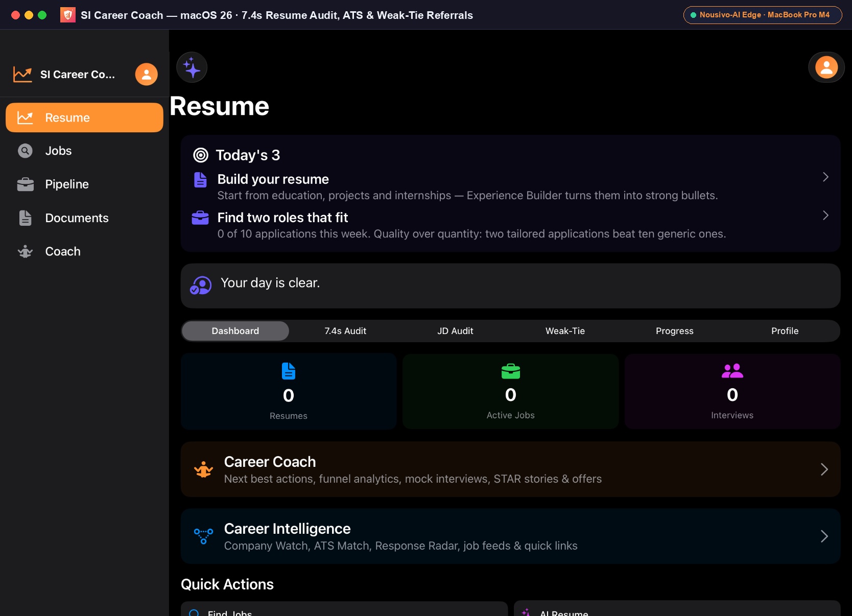Expand Build your resume chevron
This screenshot has height=616, width=852.
pos(825,177)
